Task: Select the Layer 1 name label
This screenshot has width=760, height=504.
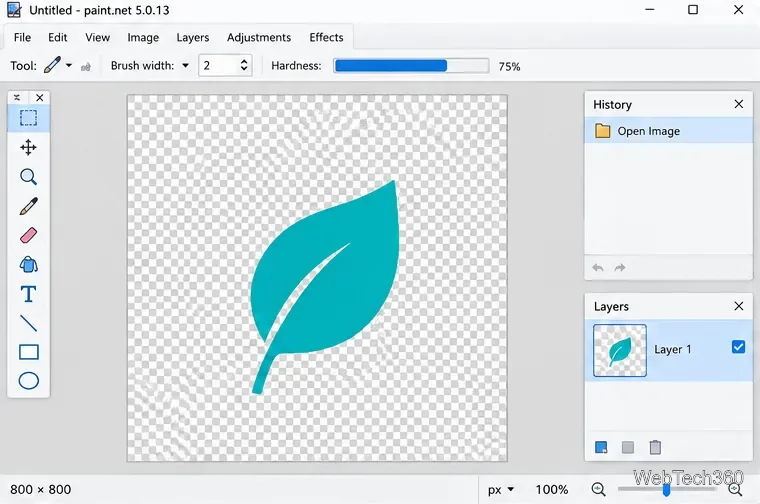Action: (673, 349)
